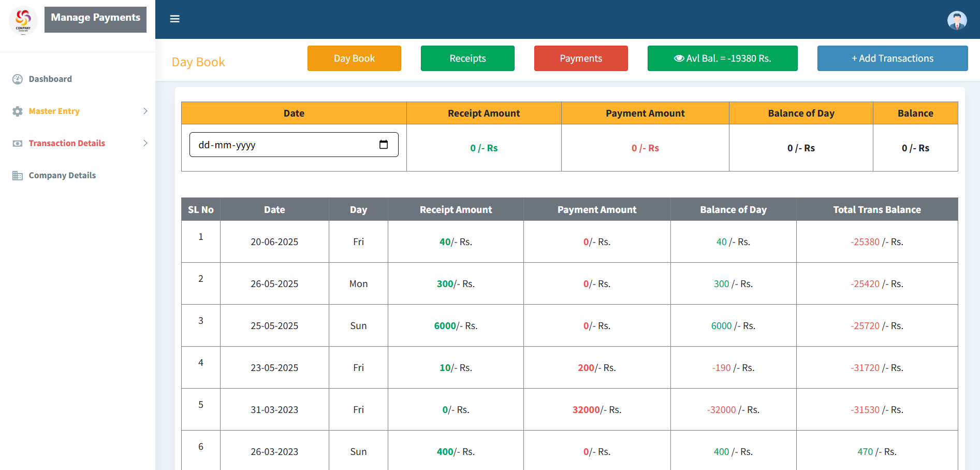980x470 pixels.
Task: Click the Add Transactions button
Action: pos(892,59)
